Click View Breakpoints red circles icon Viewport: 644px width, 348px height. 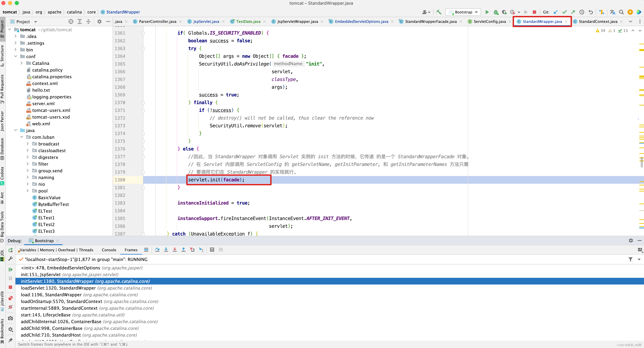click(x=10, y=298)
